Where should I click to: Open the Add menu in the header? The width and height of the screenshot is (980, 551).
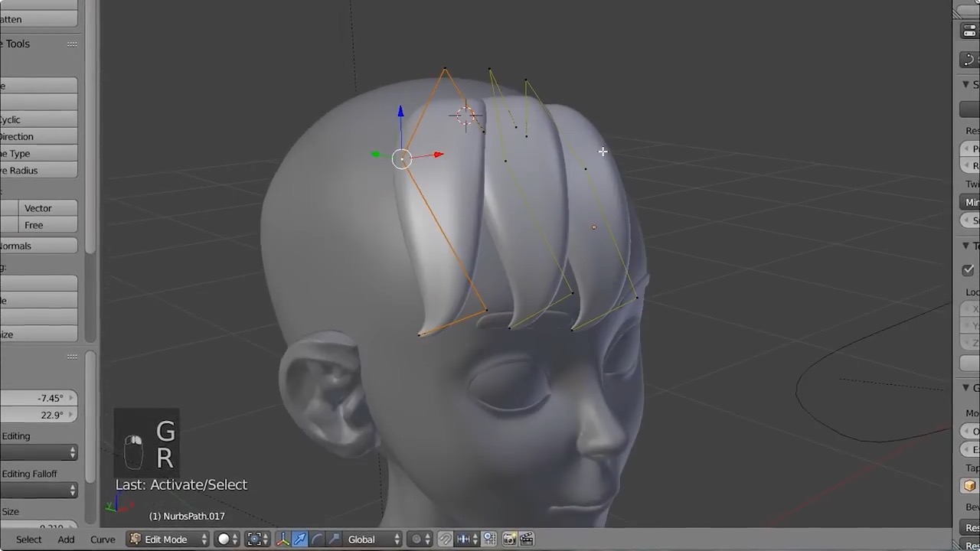[66, 540]
